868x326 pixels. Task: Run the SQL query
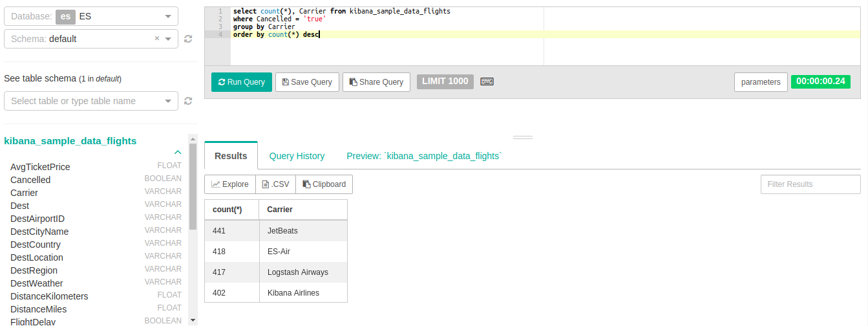tap(242, 82)
